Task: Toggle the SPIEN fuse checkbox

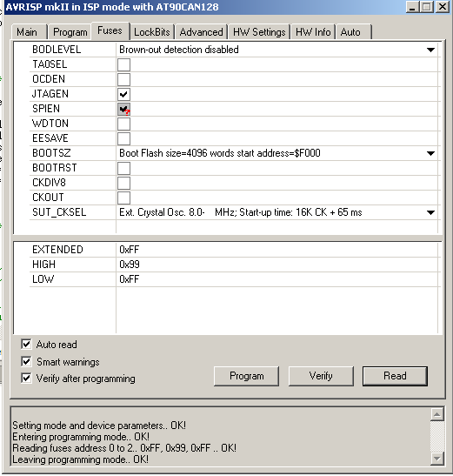Action: (x=123, y=109)
